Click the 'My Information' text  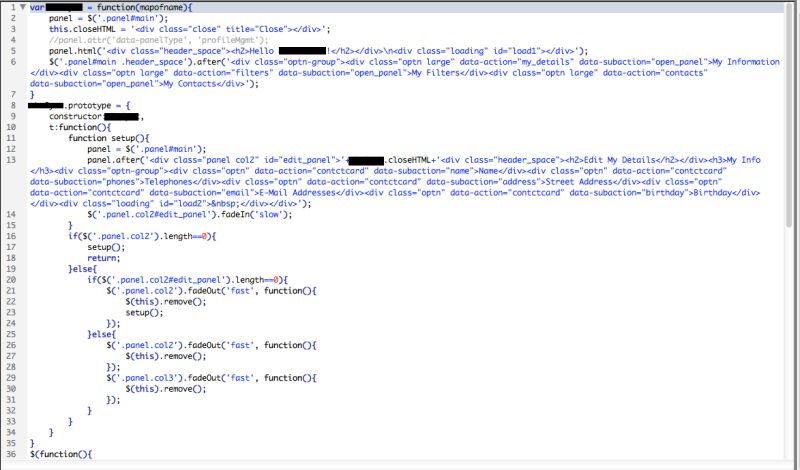click(746, 62)
